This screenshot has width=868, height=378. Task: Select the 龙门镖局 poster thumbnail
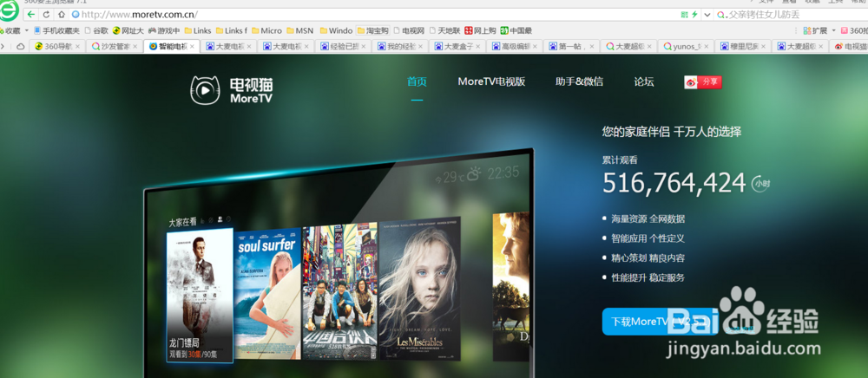[200, 296]
